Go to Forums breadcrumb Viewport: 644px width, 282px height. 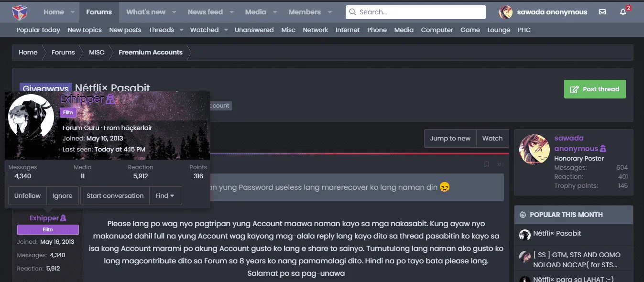(63, 53)
